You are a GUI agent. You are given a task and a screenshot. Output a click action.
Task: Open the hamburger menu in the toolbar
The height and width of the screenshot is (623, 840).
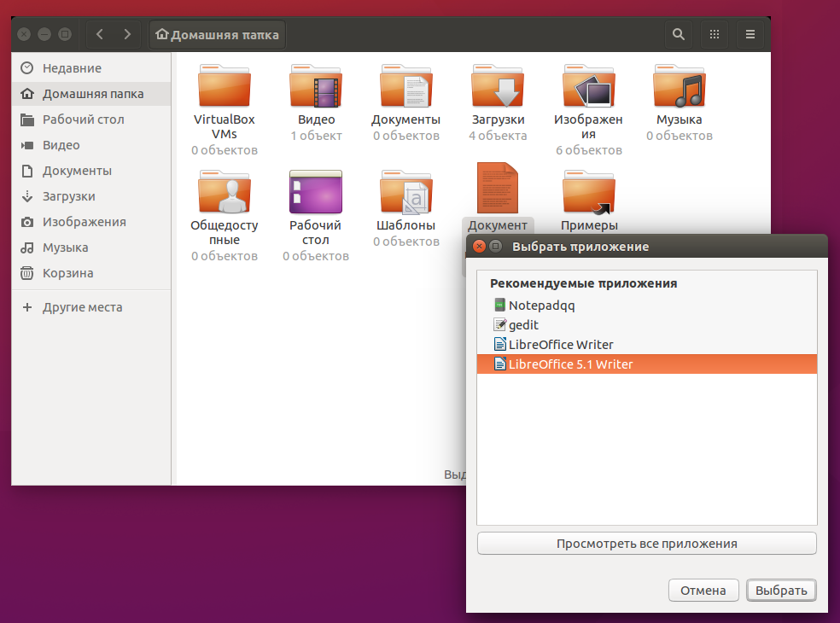[x=750, y=34]
